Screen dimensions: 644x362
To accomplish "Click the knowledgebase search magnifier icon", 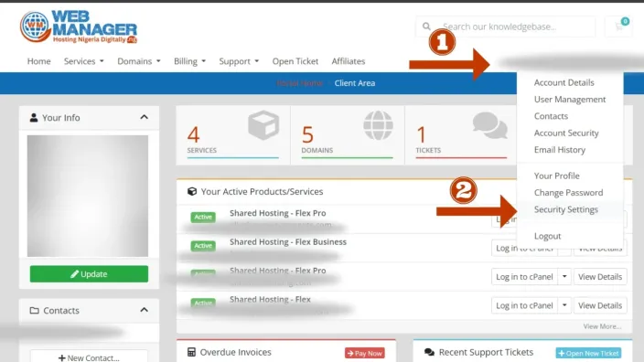I will click(x=426, y=27).
